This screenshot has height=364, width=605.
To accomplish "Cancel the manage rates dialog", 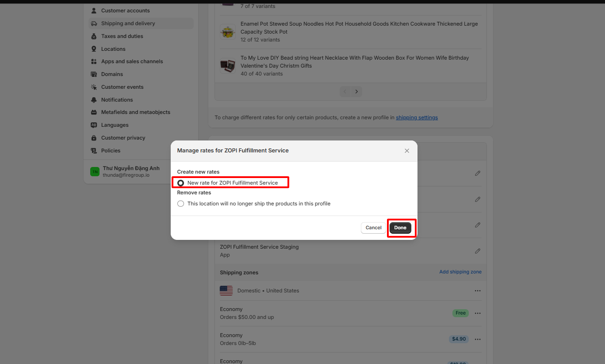I will point(373,228).
